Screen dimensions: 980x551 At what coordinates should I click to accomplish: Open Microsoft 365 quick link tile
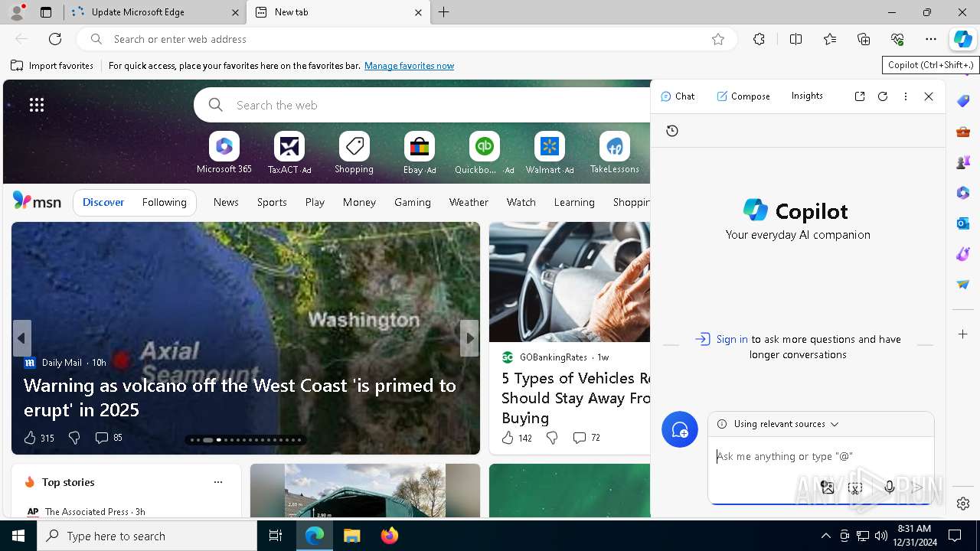point(224,152)
